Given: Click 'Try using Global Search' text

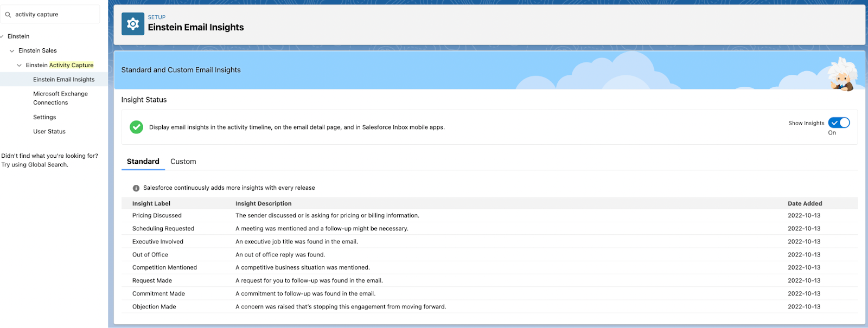Looking at the screenshot, I should coord(35,165).
